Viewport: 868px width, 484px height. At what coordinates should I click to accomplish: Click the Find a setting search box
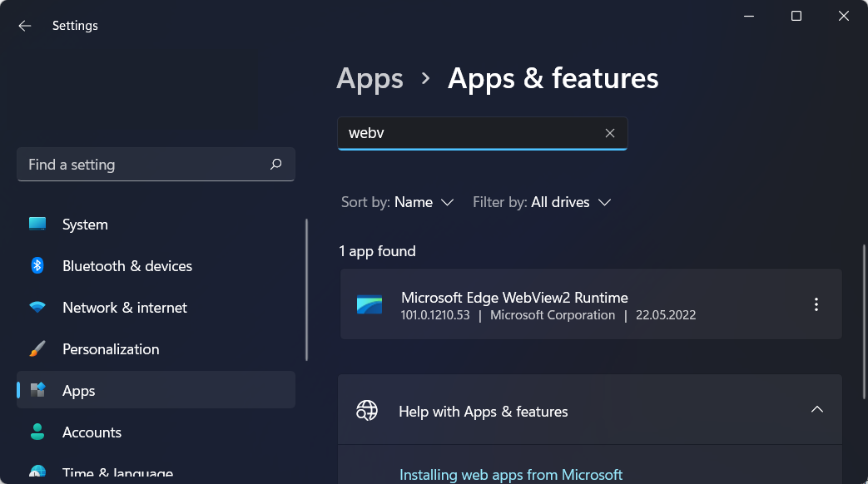156,165
